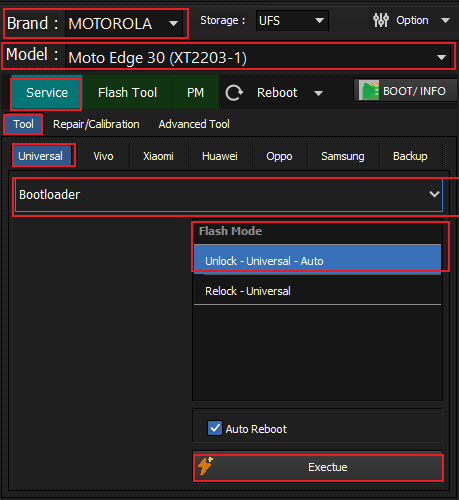Image resolution: width=459 pixels, height=500 pixels.
Task: Click the Bootloader chevron arrow
Action: tap(434, 194)
